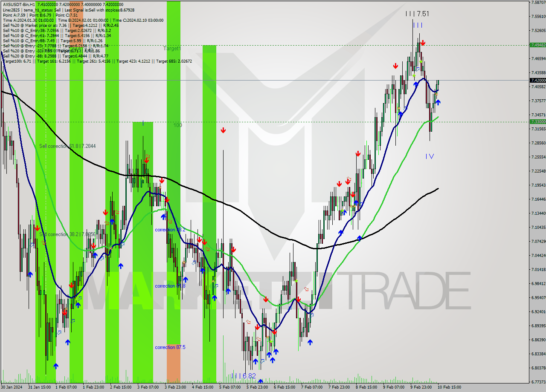Viewport: 546px width, 392px height.
Task: Click the '10 Feb 15:00' time axis label
Action: pos(449,387)
